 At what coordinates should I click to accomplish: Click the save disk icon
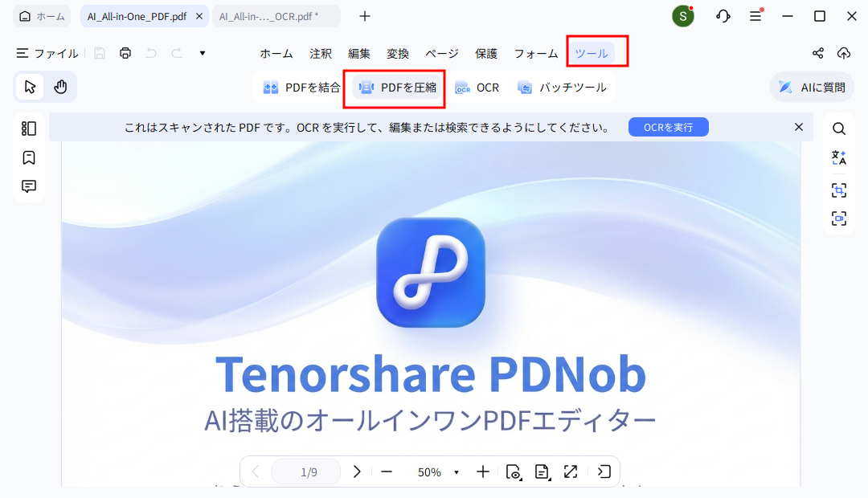(100, 53)
